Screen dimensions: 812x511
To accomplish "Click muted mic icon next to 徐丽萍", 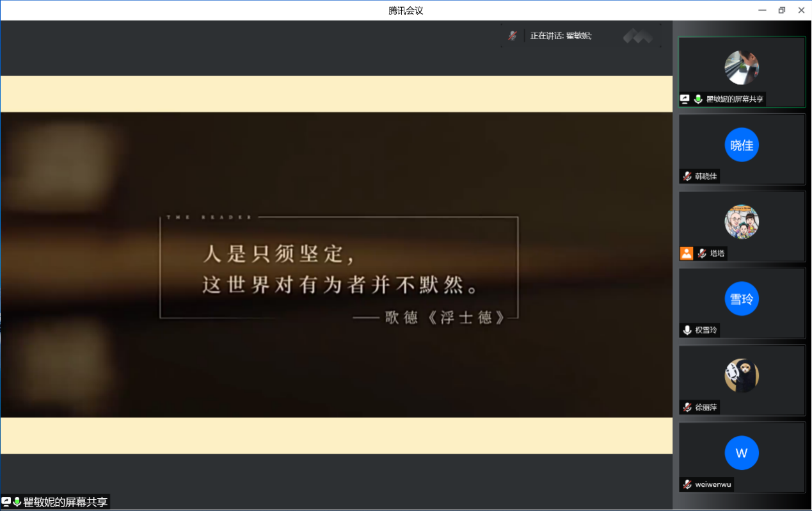I will pyautogui.click(x=687, y=407).
